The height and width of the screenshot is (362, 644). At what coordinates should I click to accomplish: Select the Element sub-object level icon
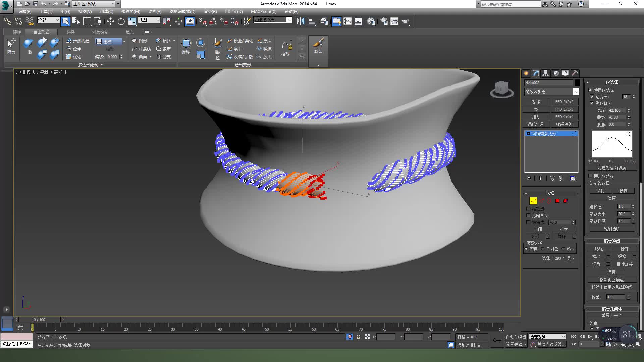pyautogui.click(x=566, y=201)
